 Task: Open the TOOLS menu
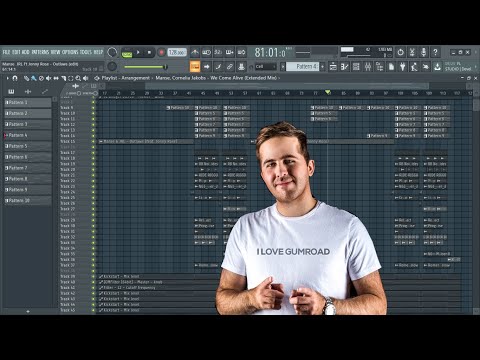click(85, 52)
